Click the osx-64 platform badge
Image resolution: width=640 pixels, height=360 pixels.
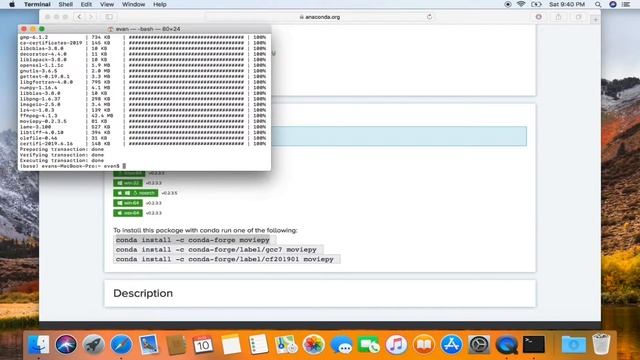click(128, 213)
